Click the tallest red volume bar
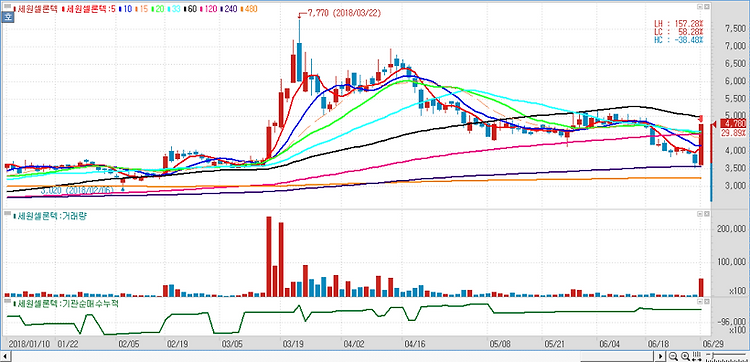Image resolution: width=750 pixels, height=362 pixels. point(269,257)
